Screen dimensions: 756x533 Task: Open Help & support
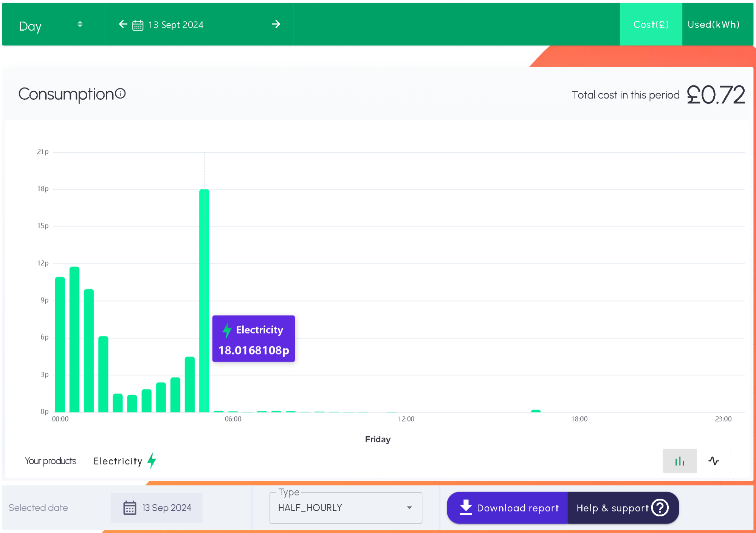coord(623,508)
